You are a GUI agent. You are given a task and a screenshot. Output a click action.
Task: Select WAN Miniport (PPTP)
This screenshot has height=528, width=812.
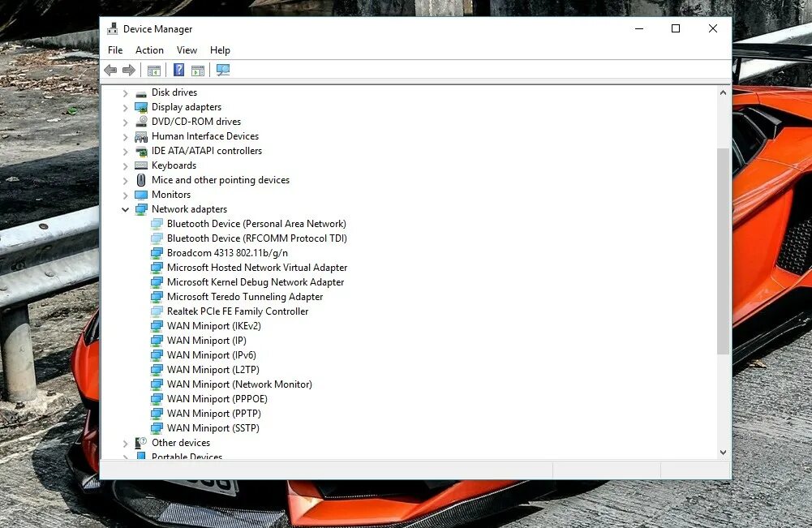tap(214, 413)
